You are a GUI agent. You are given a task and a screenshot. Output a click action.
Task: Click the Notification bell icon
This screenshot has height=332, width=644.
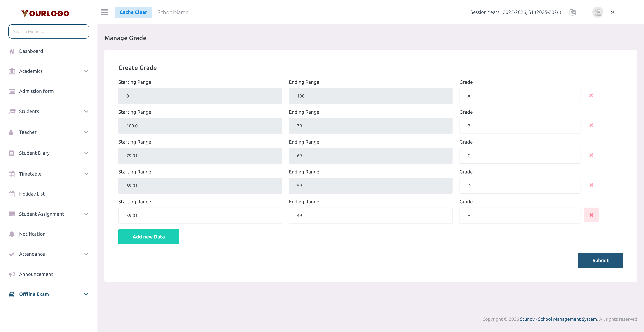coord(11,234)
